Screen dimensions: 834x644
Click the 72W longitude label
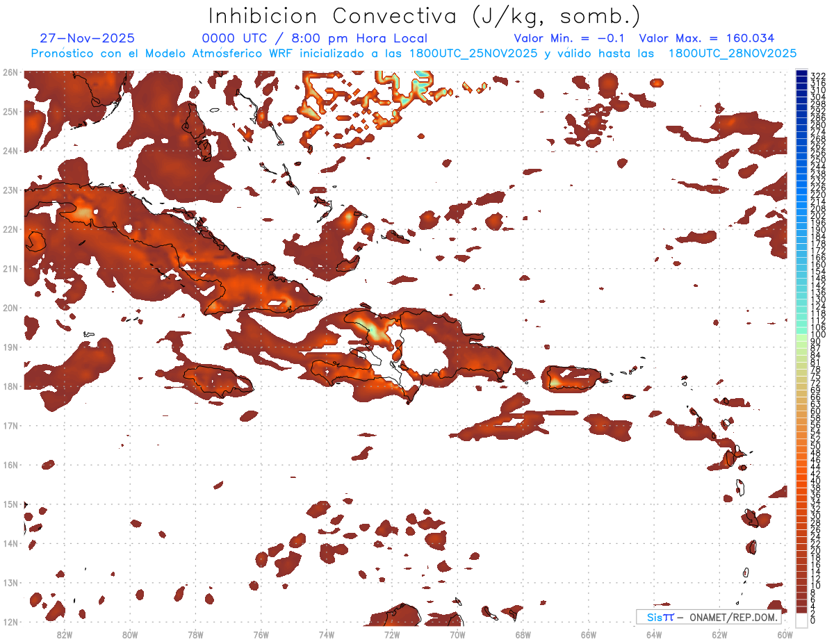pos(392,634)
